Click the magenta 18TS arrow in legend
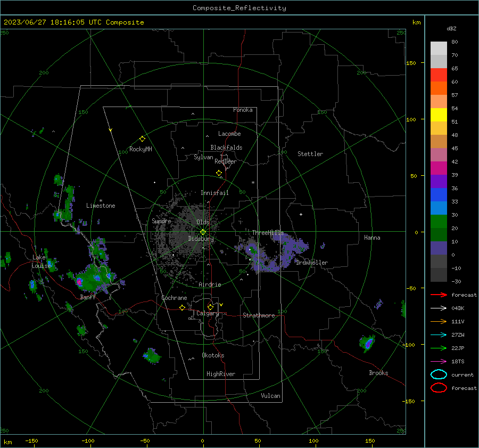The height and width of the screenshot is (448, 479). pyautogui.click(x=439, y=362)
